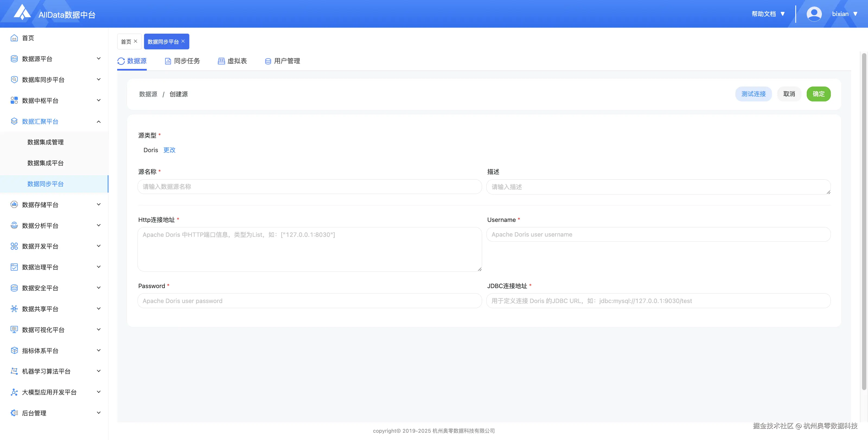Click the 后台管理 gear icon
868x440 pixels.
pyautogui.click(x=14, y=413)
